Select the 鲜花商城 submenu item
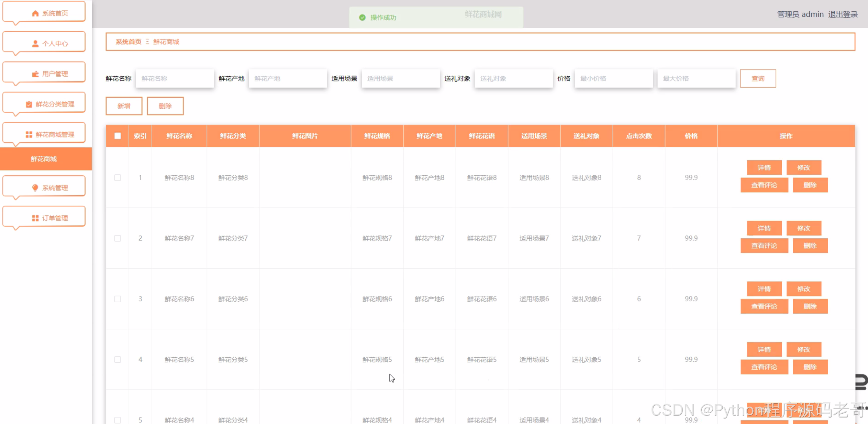868x424 pixels. (x=44, y=159)
